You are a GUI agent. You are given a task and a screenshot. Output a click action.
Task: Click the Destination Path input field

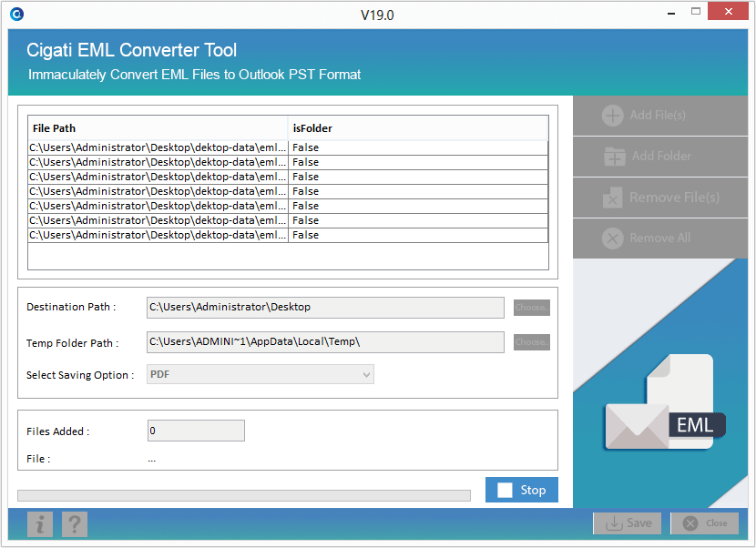coord(325,308)
